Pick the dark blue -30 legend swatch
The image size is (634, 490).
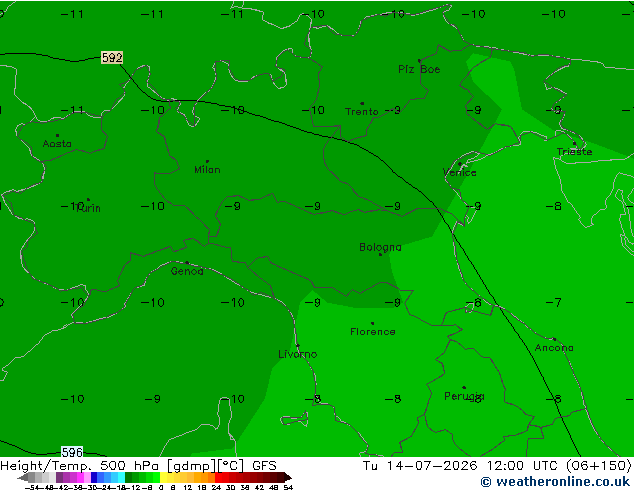[94, 477]
